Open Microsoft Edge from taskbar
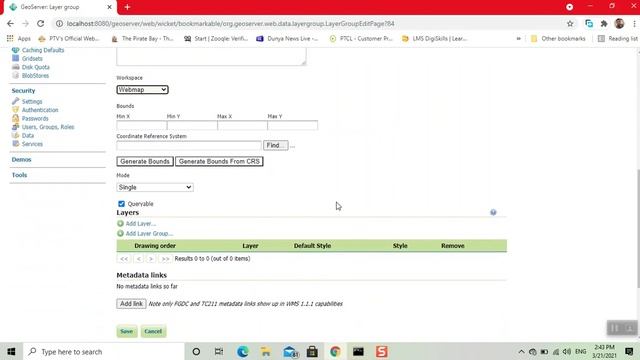This screenshot has width=640, height=360. tap(243, 351)
